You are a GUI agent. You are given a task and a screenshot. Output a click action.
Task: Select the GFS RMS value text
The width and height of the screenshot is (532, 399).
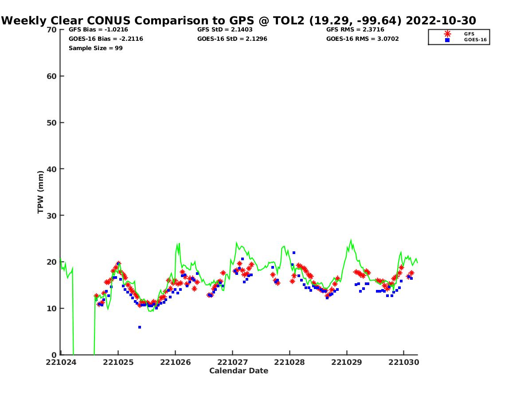(x=355, y=30)
